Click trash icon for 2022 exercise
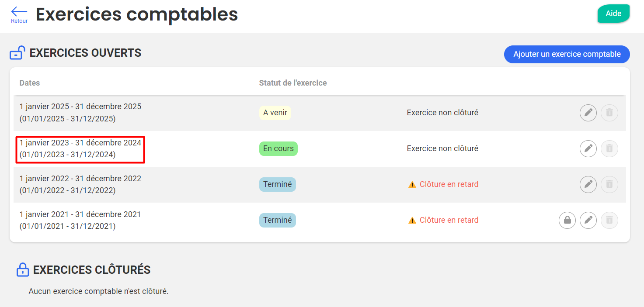 click(x=609, y=184)
